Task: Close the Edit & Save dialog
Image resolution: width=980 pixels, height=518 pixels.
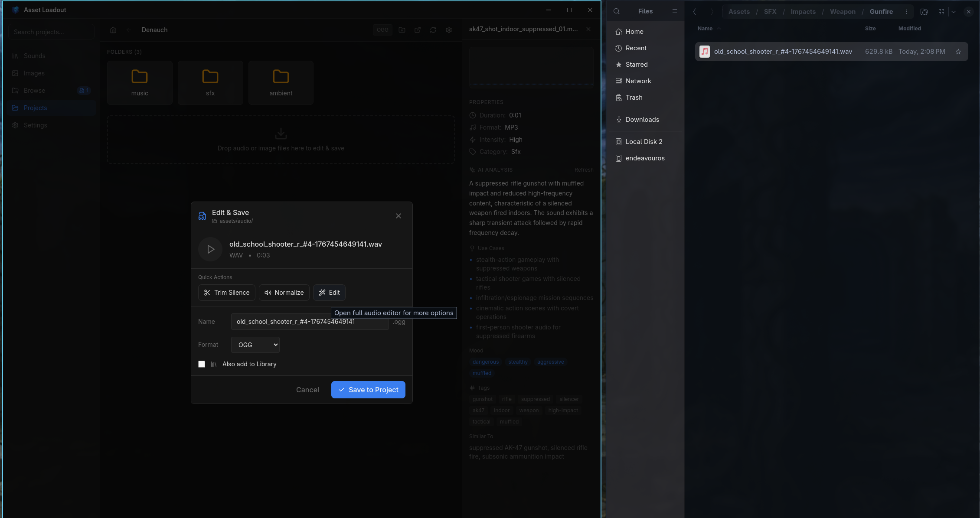Action: (398, 216)
